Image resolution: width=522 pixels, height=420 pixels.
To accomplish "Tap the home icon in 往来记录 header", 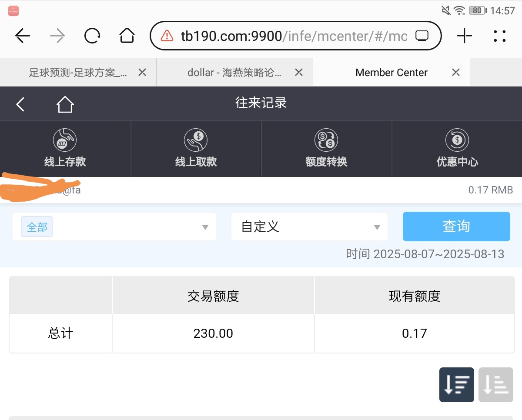I will coord(65,104).
